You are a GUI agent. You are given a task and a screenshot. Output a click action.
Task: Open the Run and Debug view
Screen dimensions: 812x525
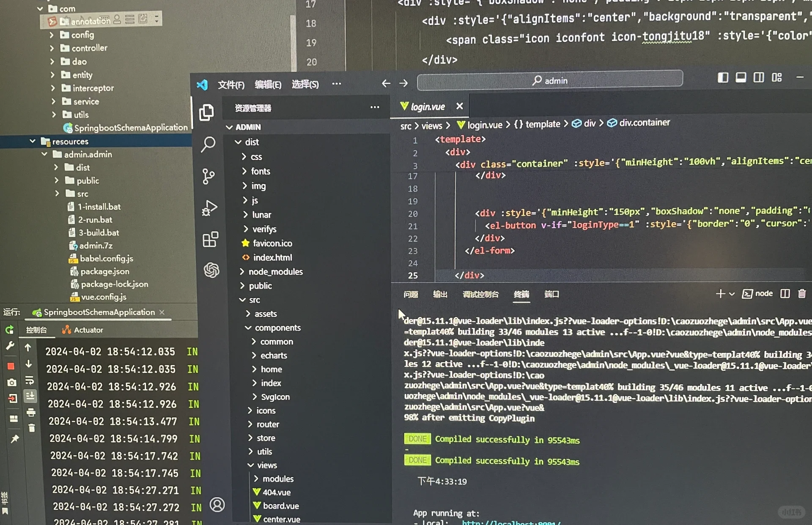tap(209, 208)
